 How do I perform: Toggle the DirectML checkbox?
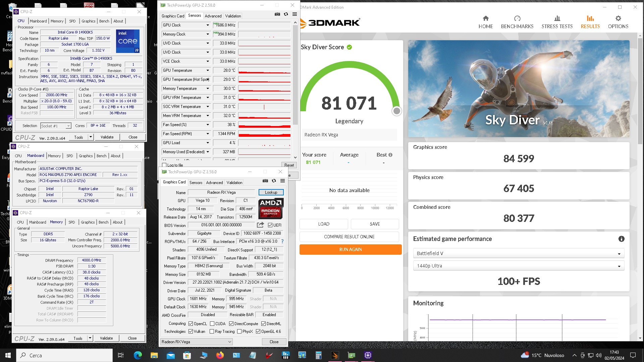(x=263, y=324)
